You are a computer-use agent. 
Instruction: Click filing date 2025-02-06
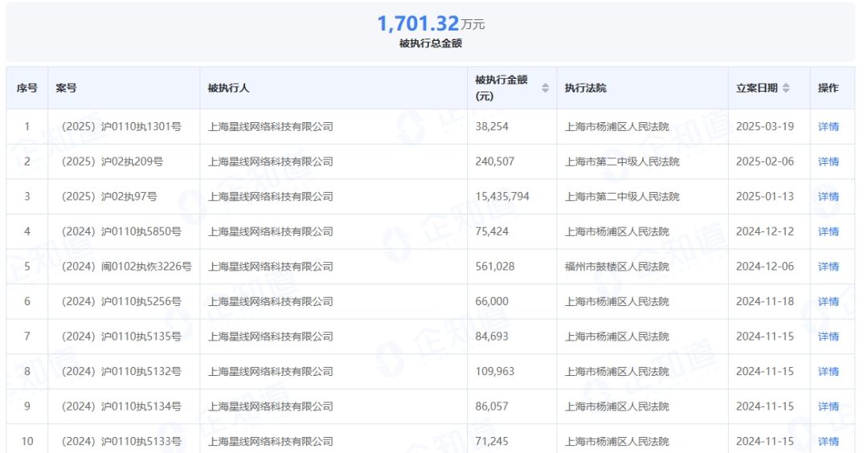pyautogui.click(x=765, y=161)
